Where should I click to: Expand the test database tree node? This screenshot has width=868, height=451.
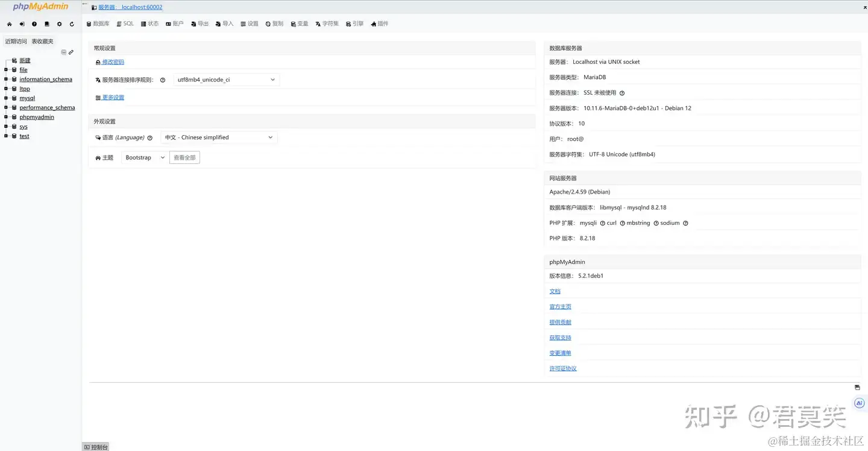pyautogui.click(x=6, y=136)
